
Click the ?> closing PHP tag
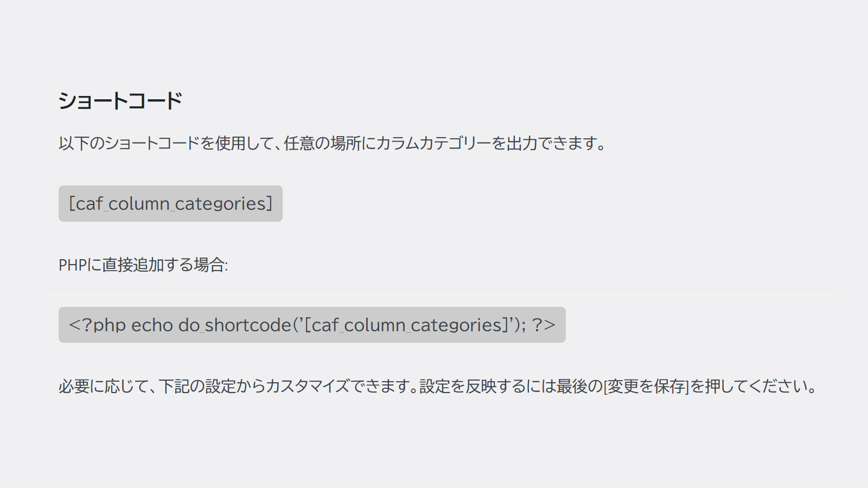coord(544,325)
